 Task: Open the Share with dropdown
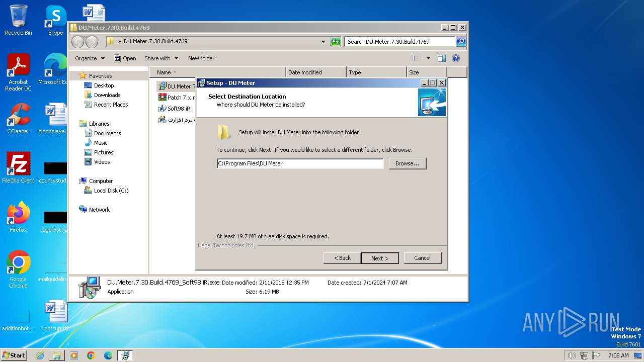(161, 58)
